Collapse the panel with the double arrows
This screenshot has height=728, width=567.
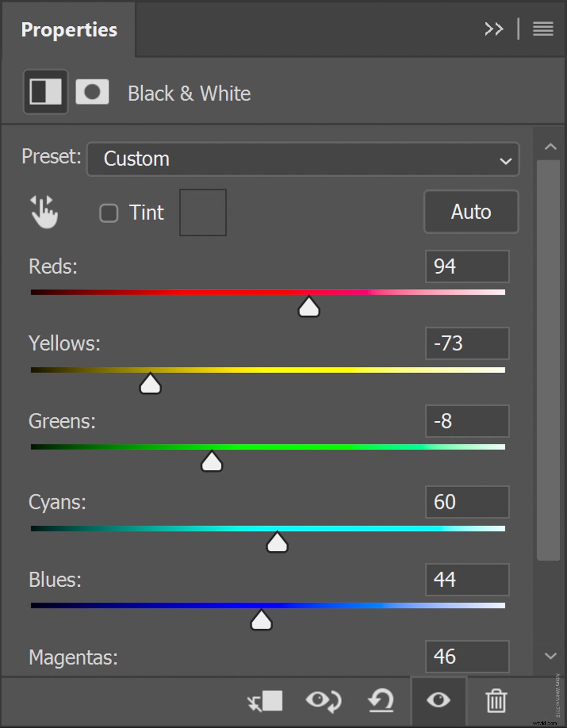494,29
